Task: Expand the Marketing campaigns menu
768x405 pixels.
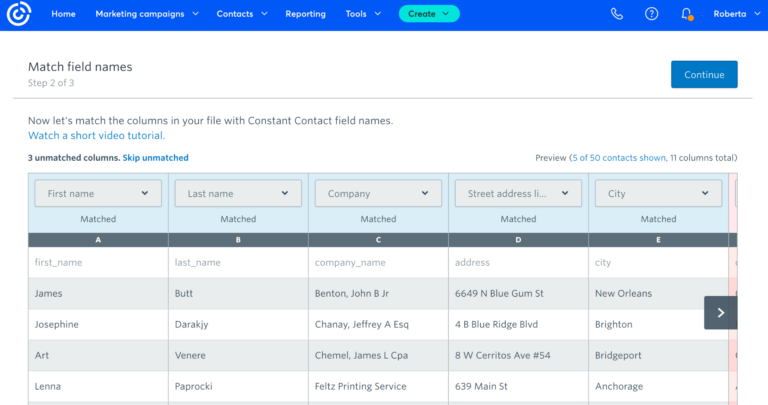Action: click(146, 14)
